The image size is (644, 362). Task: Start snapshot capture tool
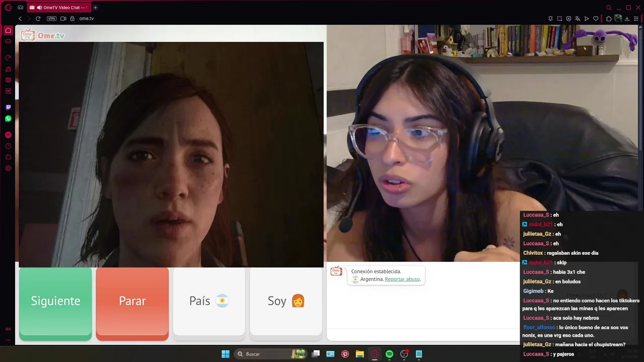[x=559, y=19]
